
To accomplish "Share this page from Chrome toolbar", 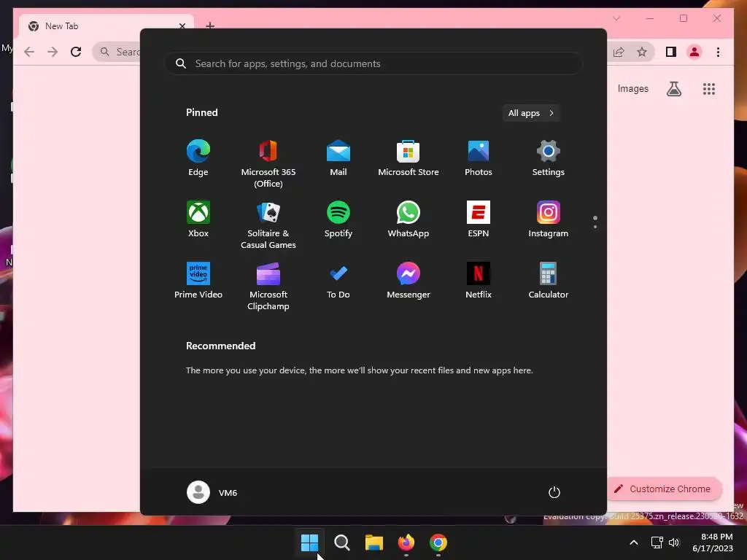I will (619, 52).
